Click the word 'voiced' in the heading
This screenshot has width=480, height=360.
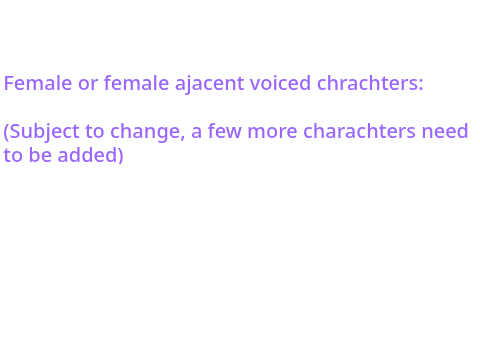point(280,83)
